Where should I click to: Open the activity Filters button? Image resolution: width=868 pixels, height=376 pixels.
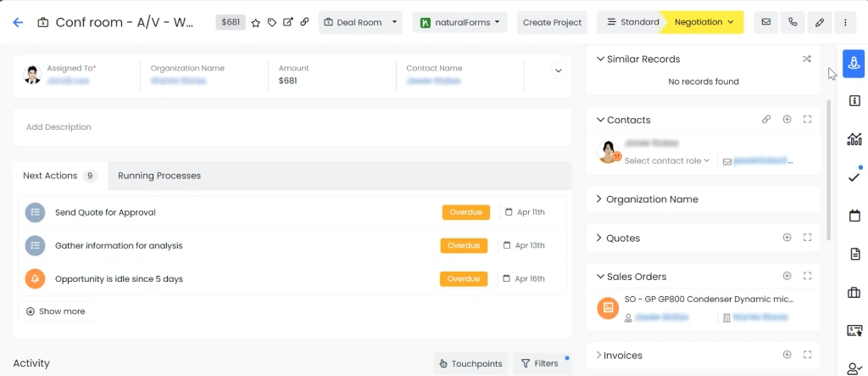[x=540, y=364]
